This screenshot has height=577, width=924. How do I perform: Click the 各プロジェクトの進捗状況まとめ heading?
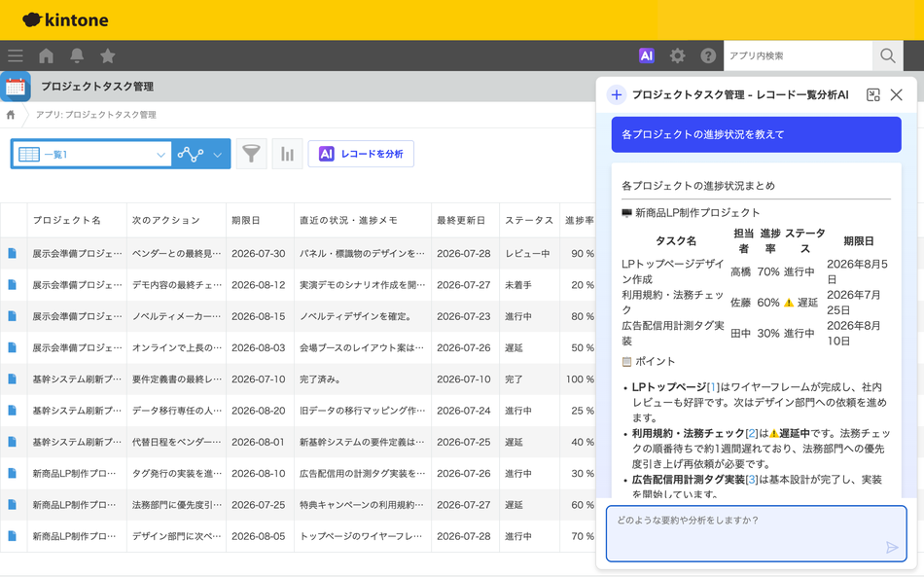(x=698, y=186)
